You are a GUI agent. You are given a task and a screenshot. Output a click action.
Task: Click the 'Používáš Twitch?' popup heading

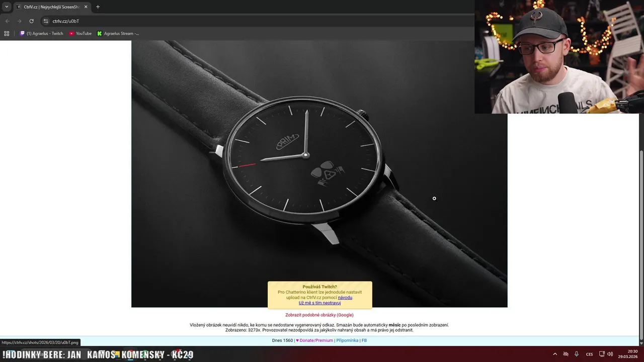320,287
